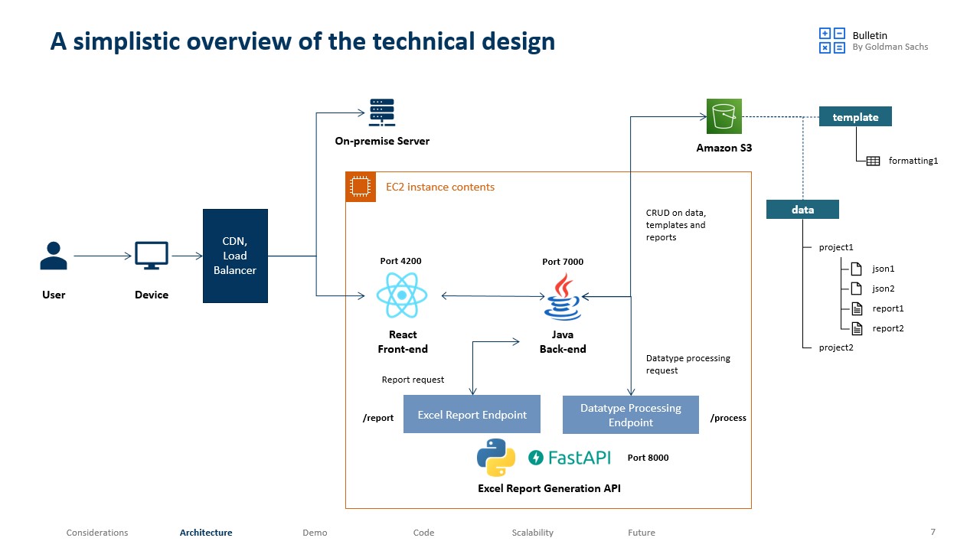
Task: Click the 'Datatype processing request' text
Action: 688,364
